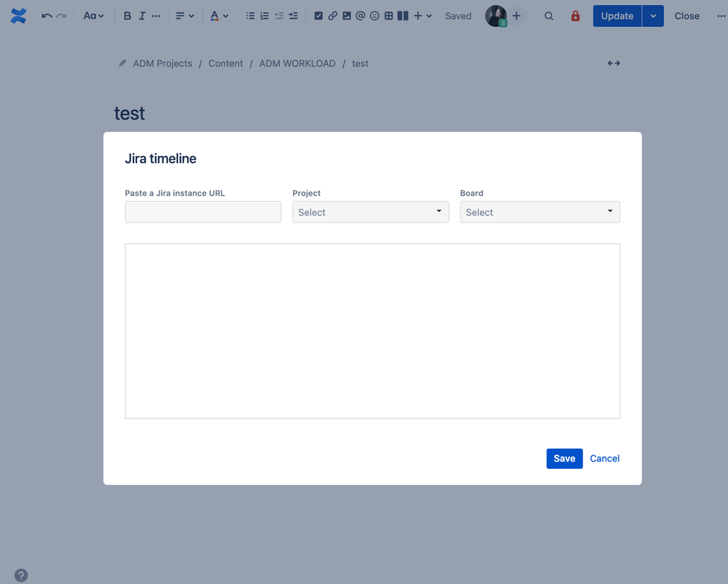Redo the last edit
This screenshot has width=728, height=584.
coord(60,16)
